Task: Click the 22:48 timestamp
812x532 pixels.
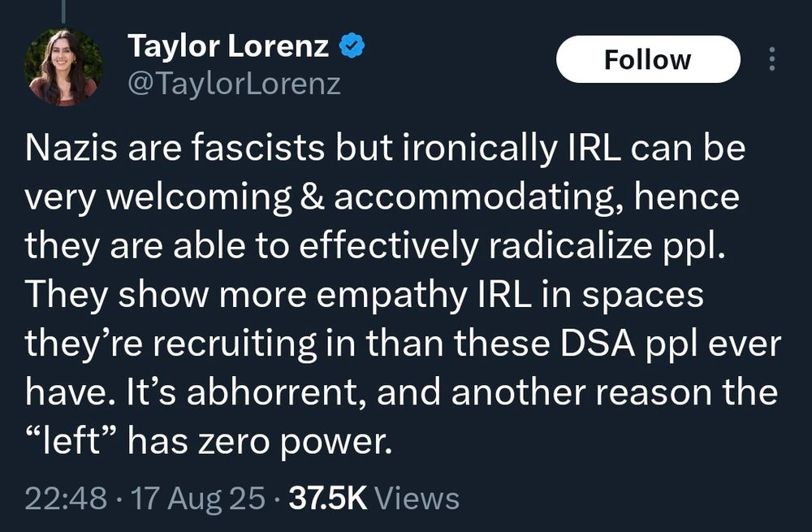Action: [x=65, y=498]
